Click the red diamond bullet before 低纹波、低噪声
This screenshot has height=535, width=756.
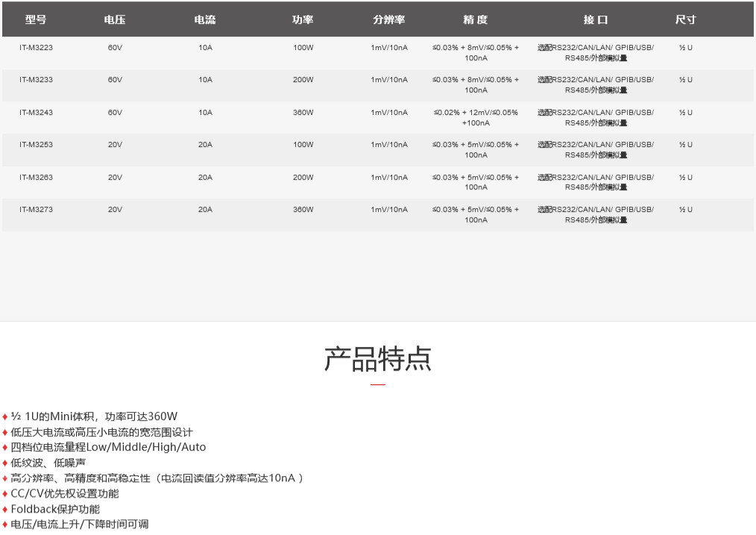(5, 463)
